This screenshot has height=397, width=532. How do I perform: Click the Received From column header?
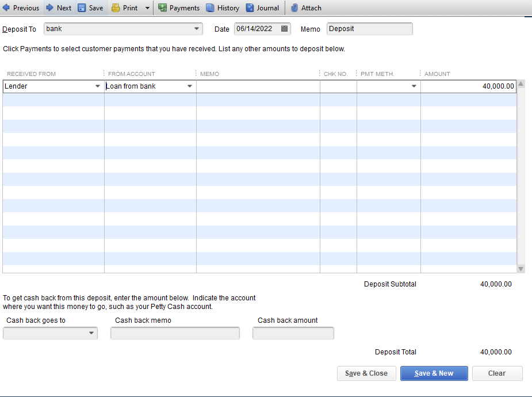click(31, 74)
